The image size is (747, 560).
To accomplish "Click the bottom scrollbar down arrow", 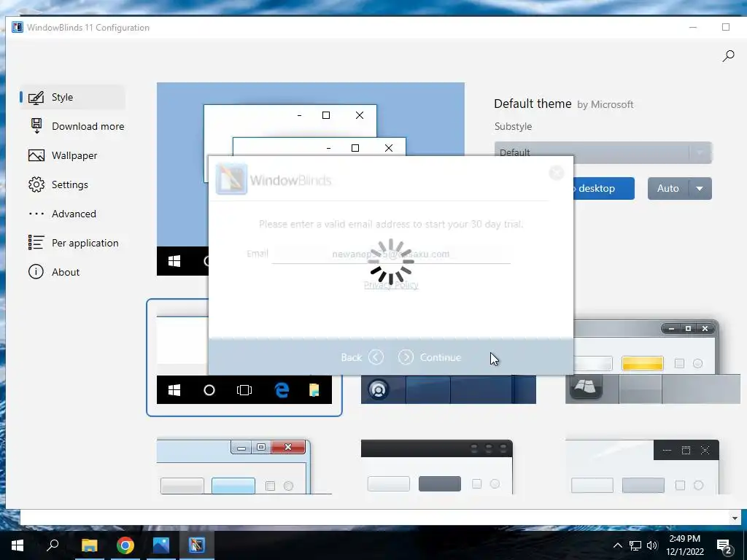I will tap(735, 518).
